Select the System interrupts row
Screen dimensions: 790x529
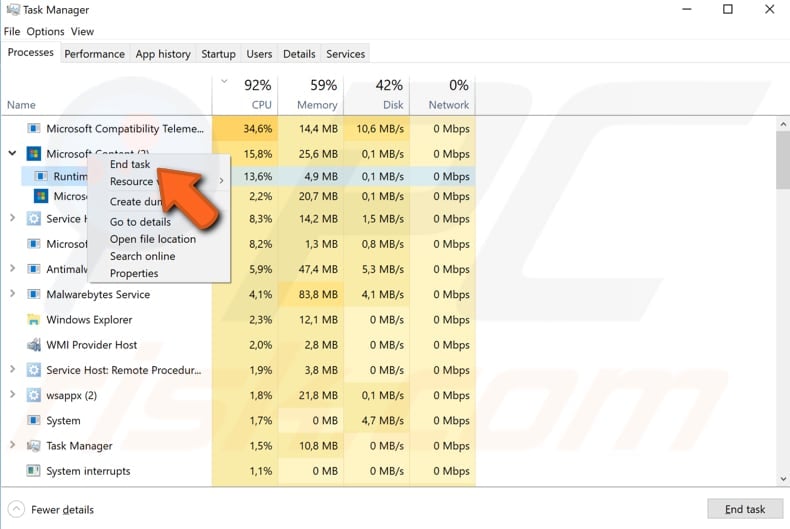[238, 471]
